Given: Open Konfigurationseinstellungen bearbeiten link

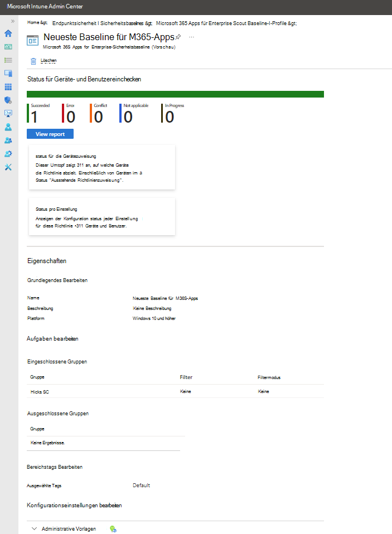Looking at the screenshot, I should tap(74, 506).
